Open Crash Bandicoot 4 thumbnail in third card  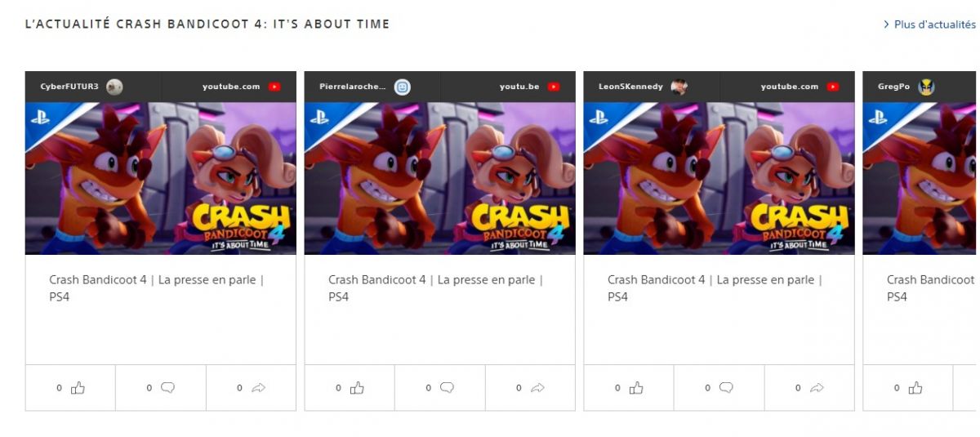(x=719, y=178)
